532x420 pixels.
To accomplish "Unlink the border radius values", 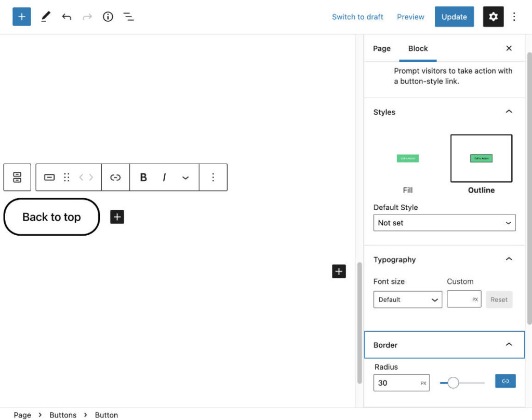I will click(504, 381).
